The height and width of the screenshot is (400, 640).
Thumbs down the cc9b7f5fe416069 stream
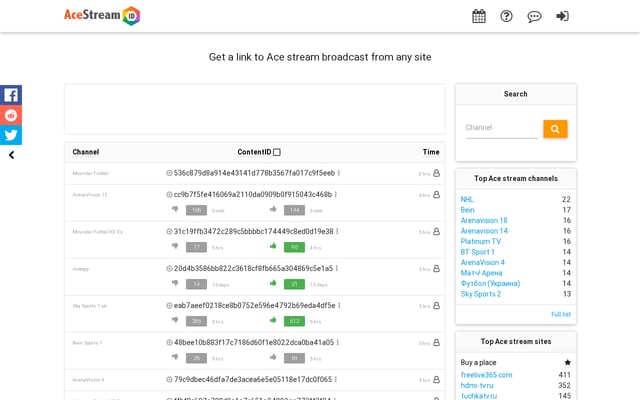pyautogui.click(x=175, y=209)
